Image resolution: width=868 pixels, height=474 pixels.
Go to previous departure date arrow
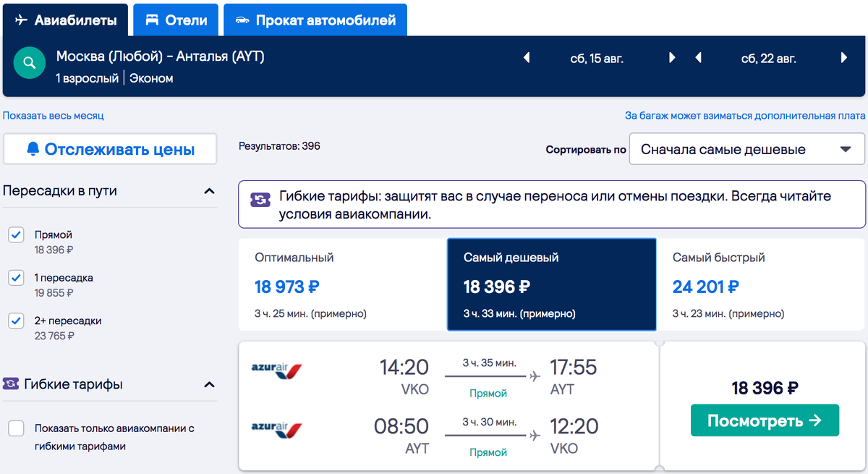(527, 58)
